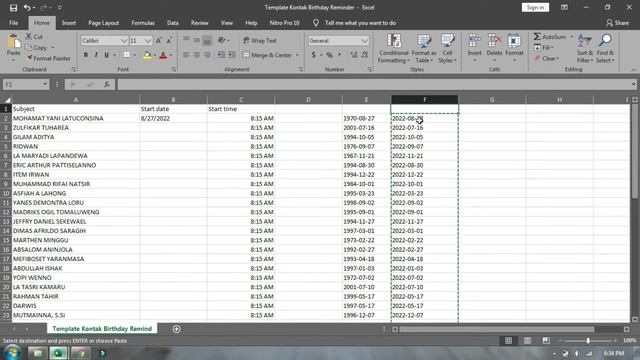Increase font size with larger A icon
This screenshot has height=360, width=640.
tap(159, 40)
